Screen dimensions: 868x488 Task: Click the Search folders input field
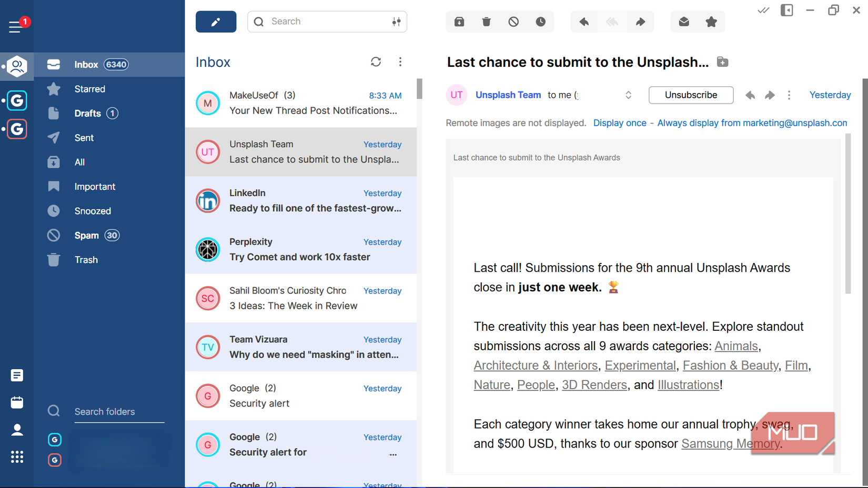click(119, 411)
